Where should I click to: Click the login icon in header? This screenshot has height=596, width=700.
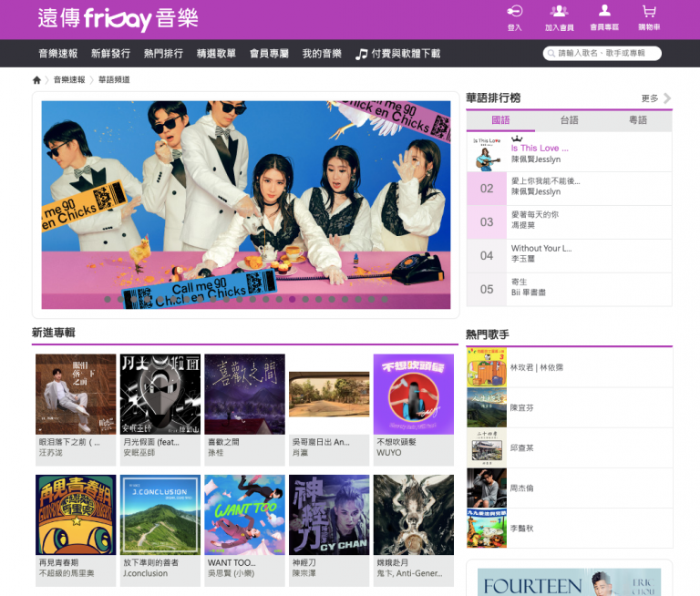coord(515,12)
